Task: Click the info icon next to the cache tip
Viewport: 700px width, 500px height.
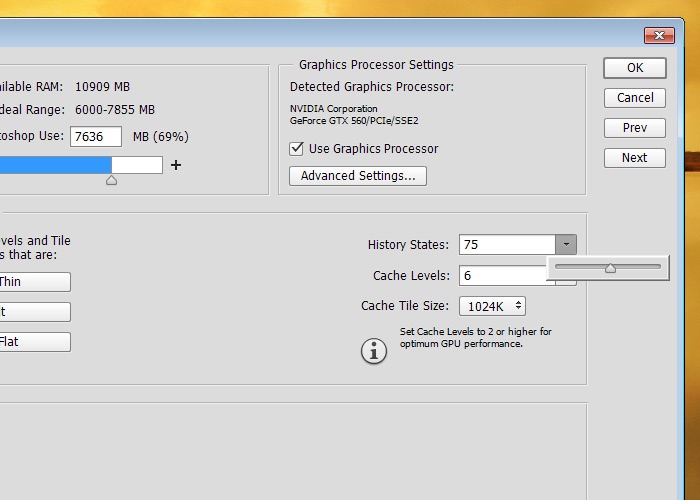Action: tap(373, 351)
